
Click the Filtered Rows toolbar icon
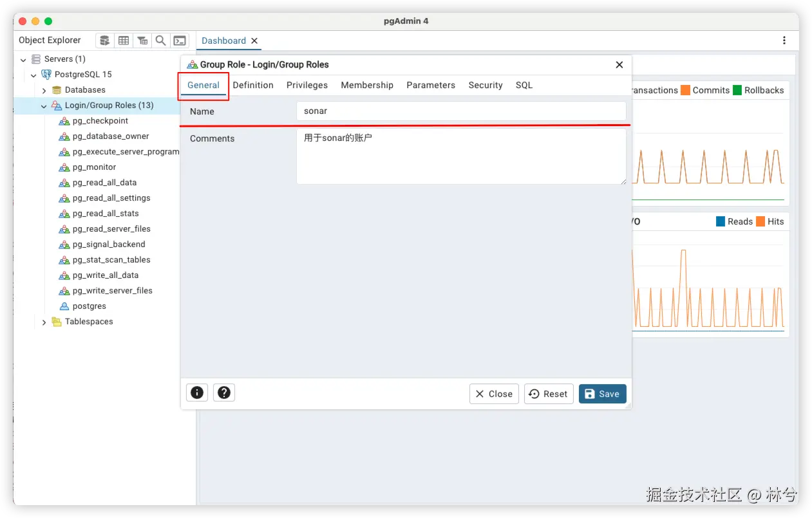tap(142, 41)
